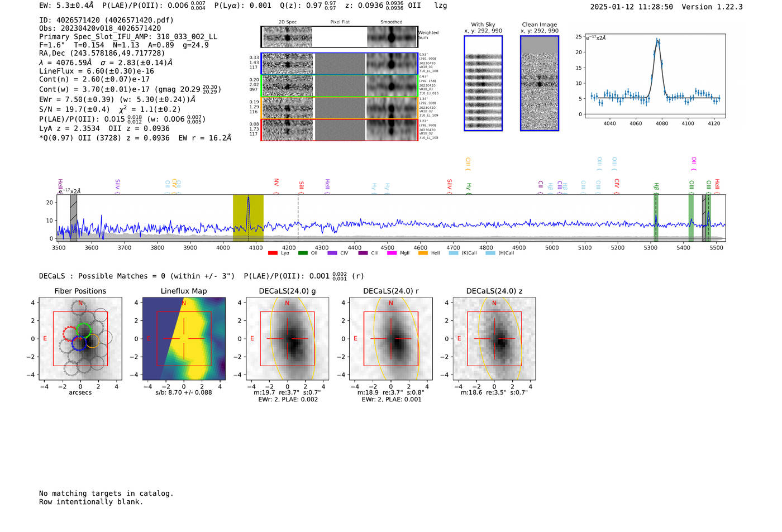Screen dimensions: 782x532
Task: Click the MgII magenta label above spectrum
Action: point(694,163)
